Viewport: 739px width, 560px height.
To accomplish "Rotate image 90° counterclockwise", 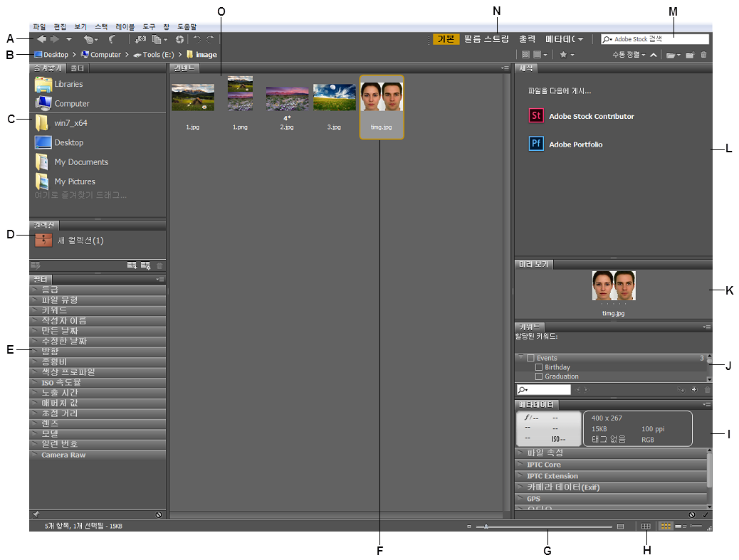I will [197, 40].
